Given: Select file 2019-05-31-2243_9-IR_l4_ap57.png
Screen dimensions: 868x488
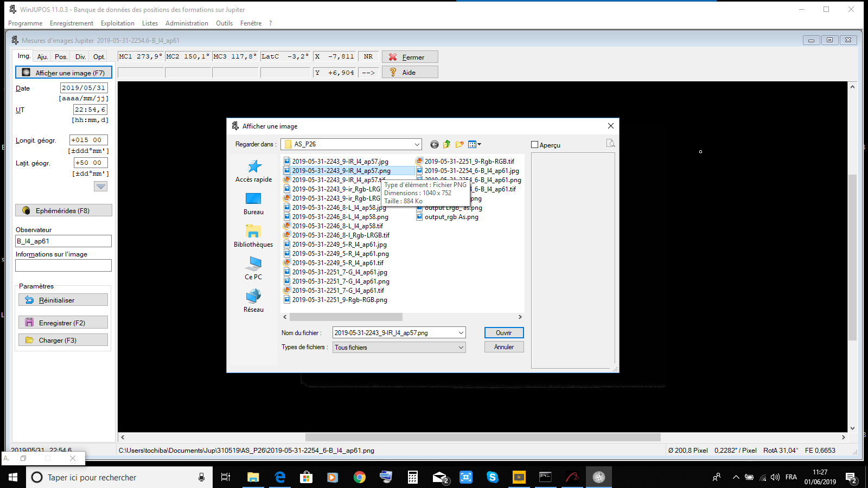Looking at the screenshot, I should tap(337, 171).
